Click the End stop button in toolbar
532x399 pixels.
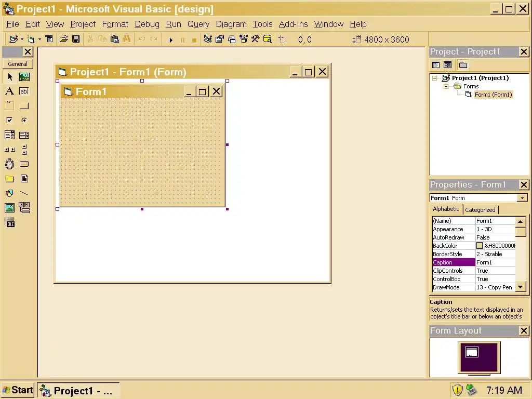pyautogui.click(x=194, y=39)
